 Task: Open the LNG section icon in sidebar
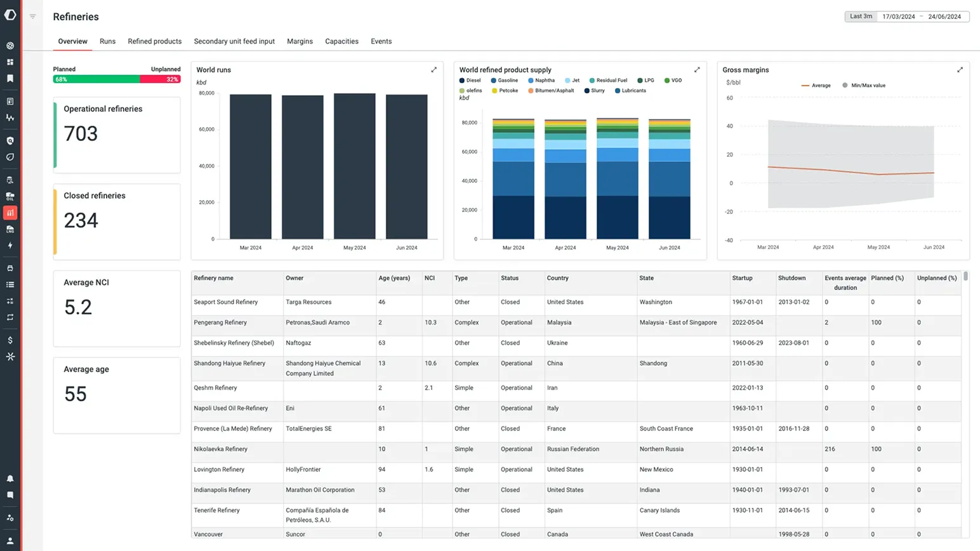pos(10,229)
